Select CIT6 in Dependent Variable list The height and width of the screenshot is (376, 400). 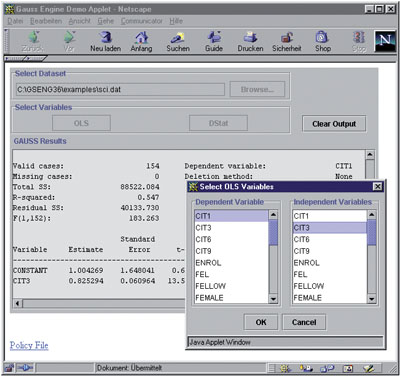pos(231,239)
